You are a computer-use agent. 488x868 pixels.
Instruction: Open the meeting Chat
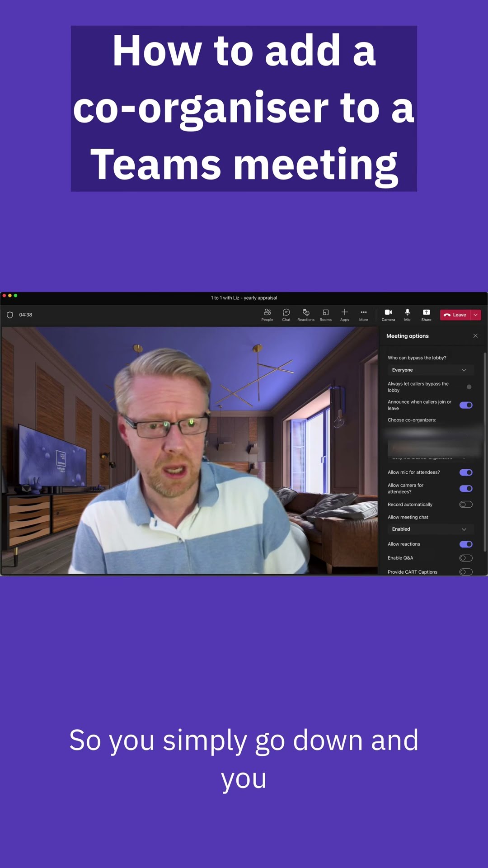(286, 315)
